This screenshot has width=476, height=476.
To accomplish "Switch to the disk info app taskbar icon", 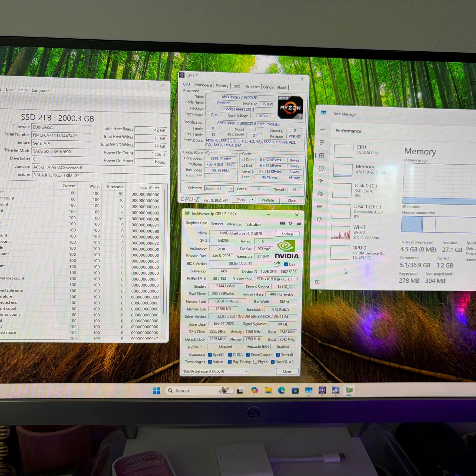I will (x=336, y=390).
